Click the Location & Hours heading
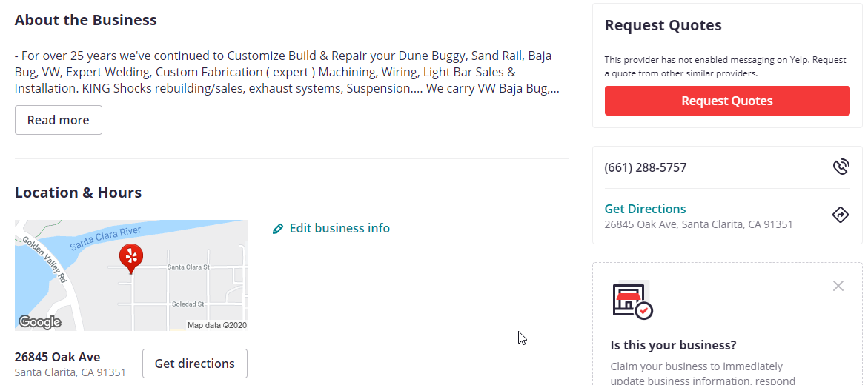Image resolution: width=868 pixels, height=385 pixels. pos(78,192)
